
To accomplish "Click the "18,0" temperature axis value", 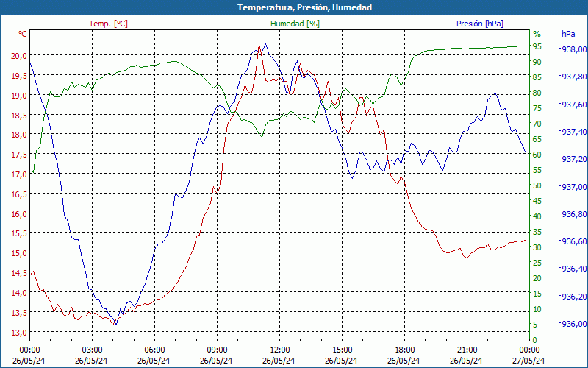I will (19, 135).
